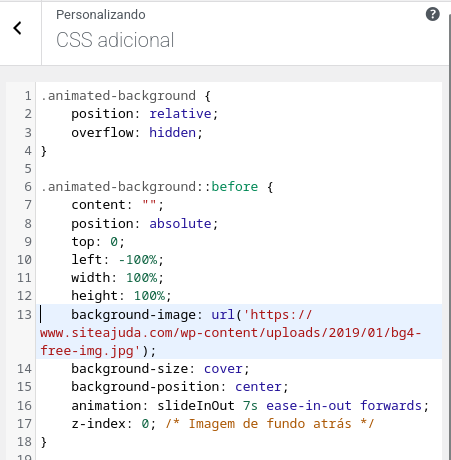Click the 'center' background-position value
Viewport: 451px width, 460px height.
tap(258, 387)
